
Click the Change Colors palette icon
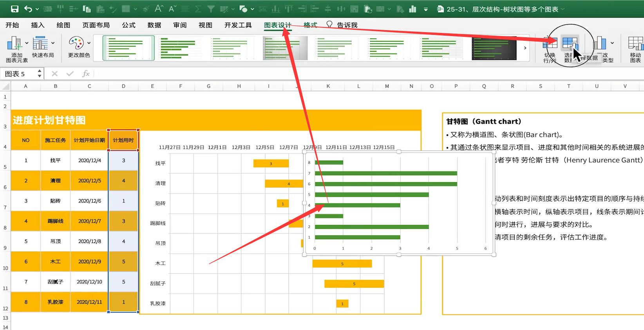click(x=76, y=44)
